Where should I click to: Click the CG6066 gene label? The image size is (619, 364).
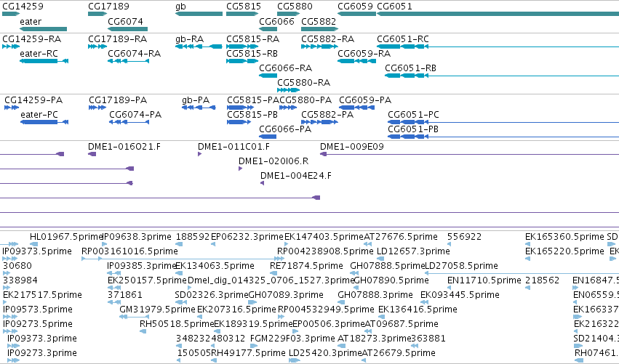[x=276, y=21]
